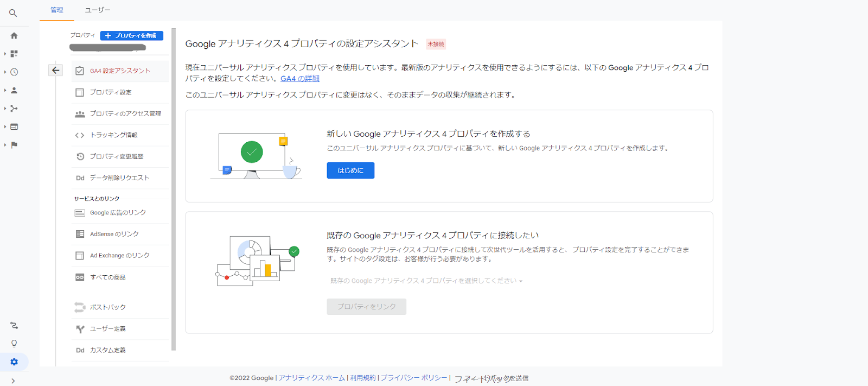The height and width of the screenshot is (386, 868).
Task: Open 利用規約 footer link
Action: tap(362, 378)
